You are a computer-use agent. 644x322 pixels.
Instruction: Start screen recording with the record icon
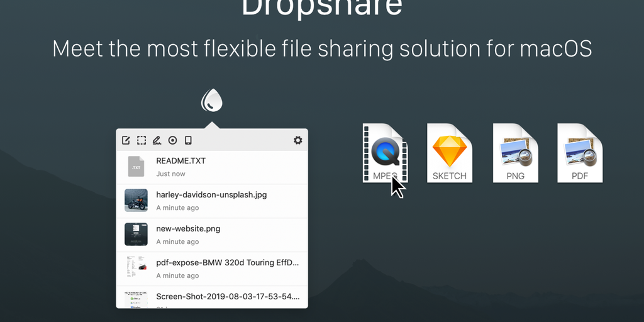172,140
